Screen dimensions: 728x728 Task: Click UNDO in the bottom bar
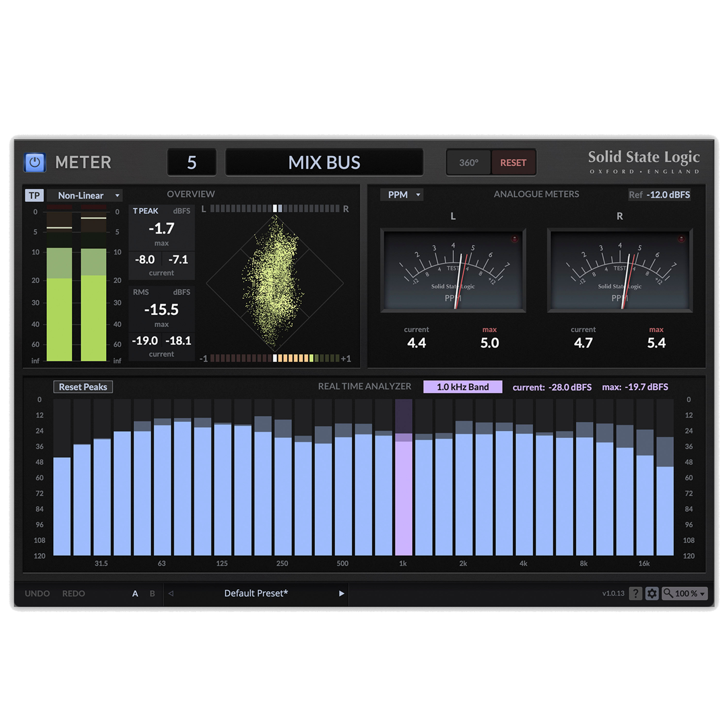(x=38, y=594)
